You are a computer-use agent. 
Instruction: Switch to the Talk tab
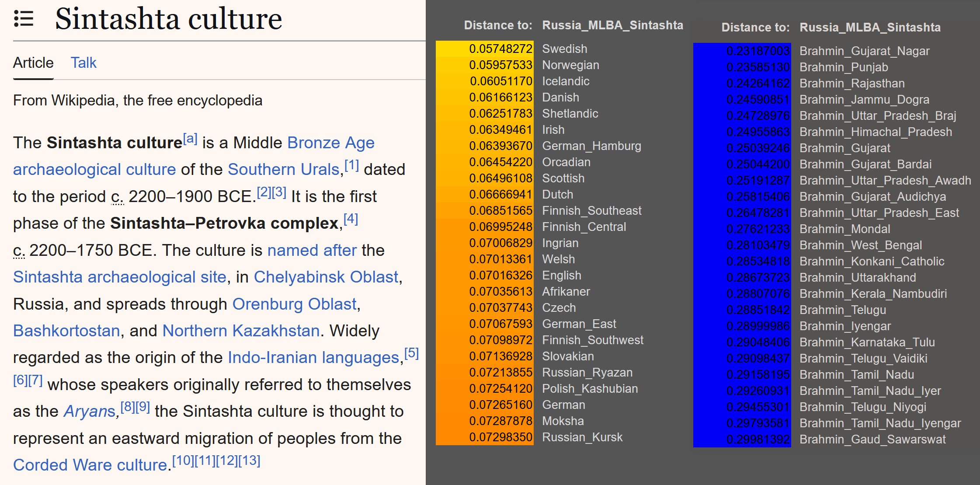pos(83,63)
